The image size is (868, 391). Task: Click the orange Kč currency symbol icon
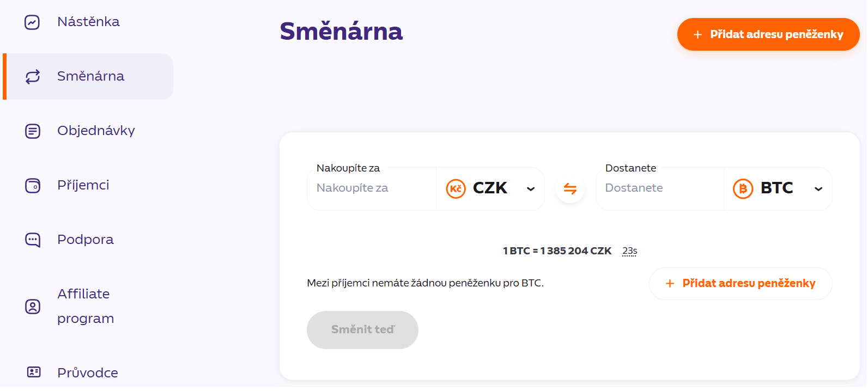coord(456,189)
